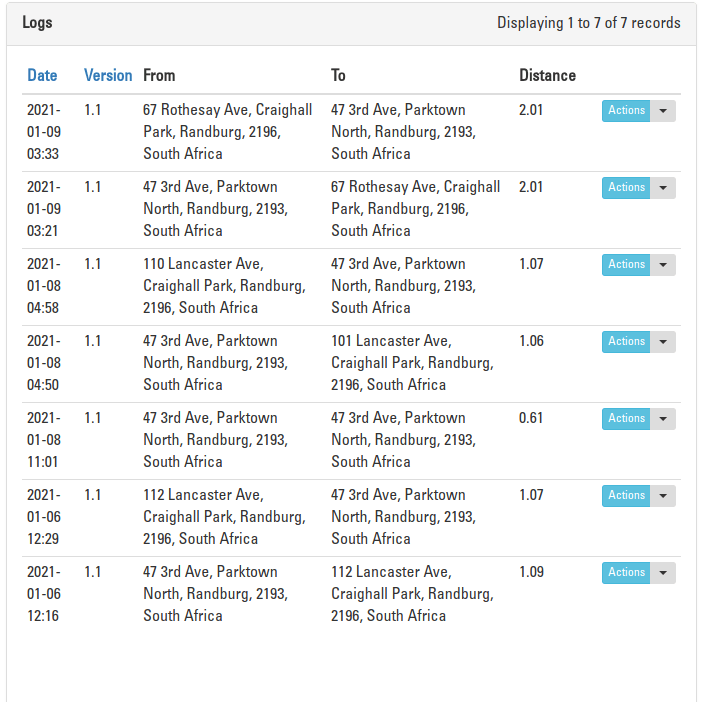Click the From column header

(159, 75)
